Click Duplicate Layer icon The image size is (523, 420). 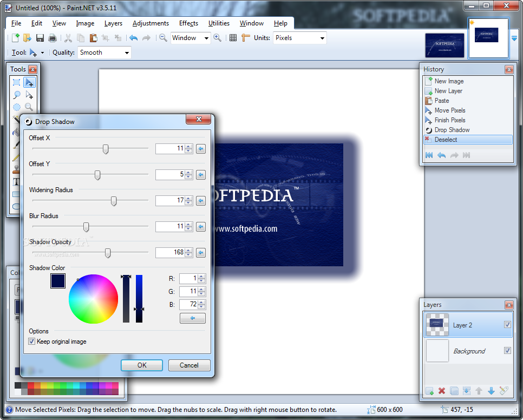pyautogui.click(x=454, y=391)
